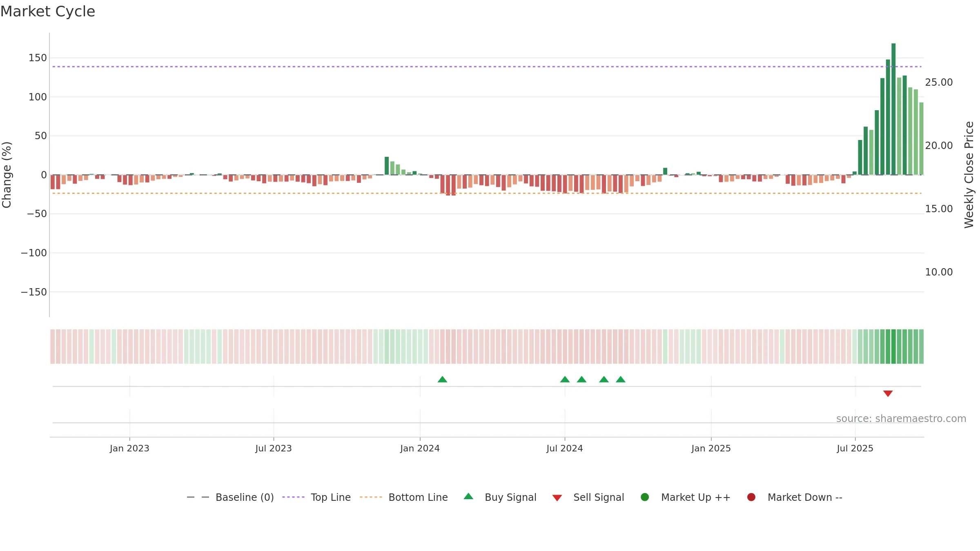Click the red Sell Signal triangle in the legend
Image resolution: width=980 pixels, height=551 pixels.
557,498
